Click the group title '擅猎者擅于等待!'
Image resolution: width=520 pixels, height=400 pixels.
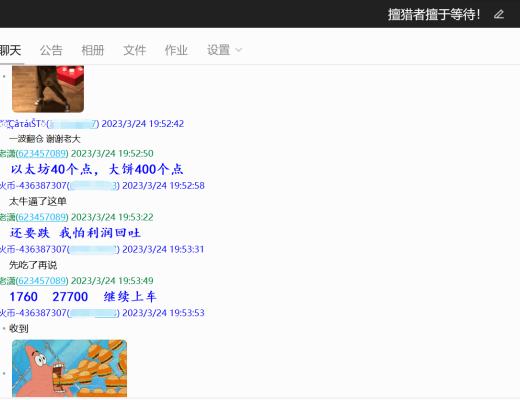coord(434,14)
